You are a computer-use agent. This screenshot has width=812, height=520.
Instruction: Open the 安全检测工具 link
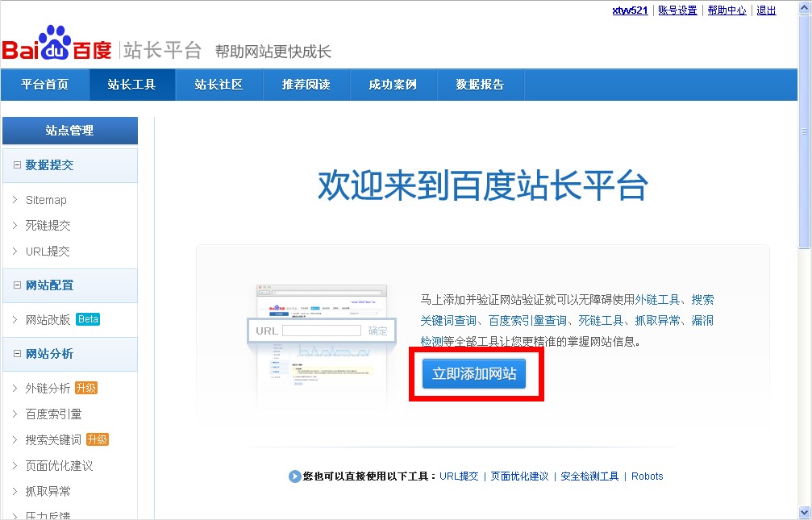click(590, 476)
